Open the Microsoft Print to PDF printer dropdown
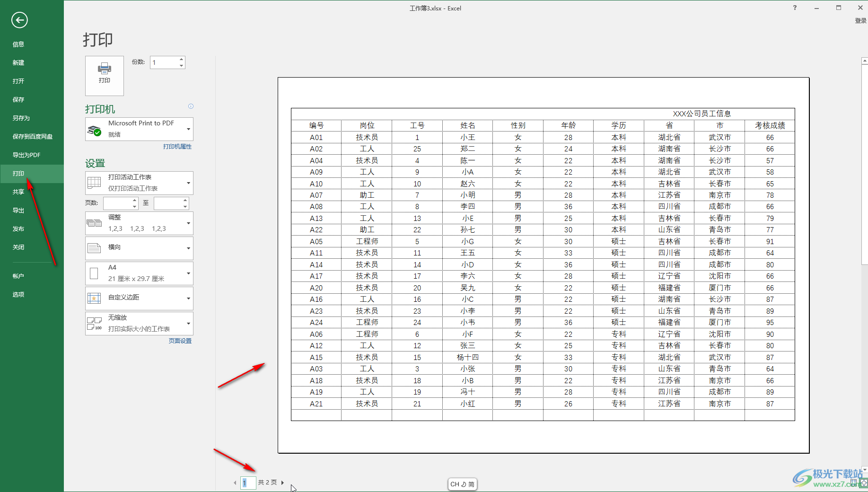 pyautogui.click(x=139, y=129)
